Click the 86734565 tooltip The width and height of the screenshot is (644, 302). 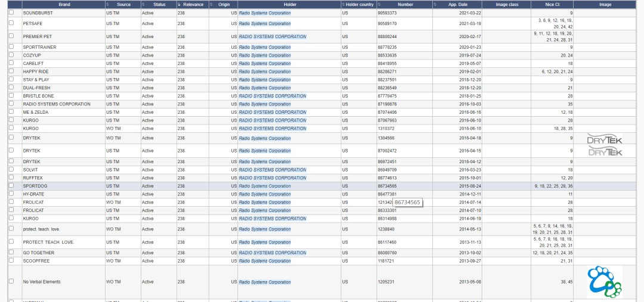407,203
